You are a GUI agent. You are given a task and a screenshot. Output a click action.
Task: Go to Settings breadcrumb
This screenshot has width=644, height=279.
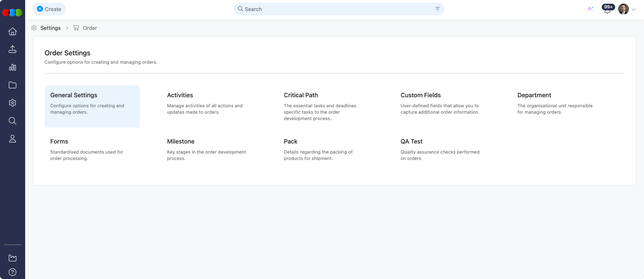click(50, 28)
